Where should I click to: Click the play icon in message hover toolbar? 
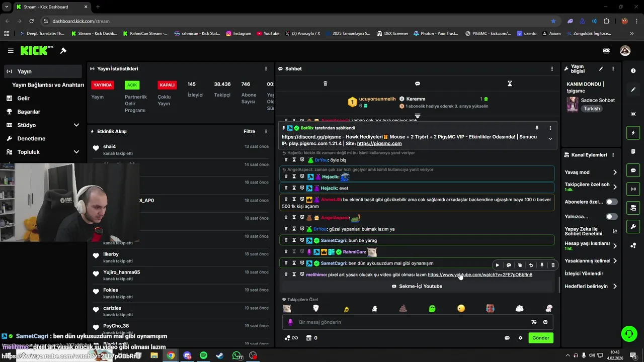click(x=498, y=265)
